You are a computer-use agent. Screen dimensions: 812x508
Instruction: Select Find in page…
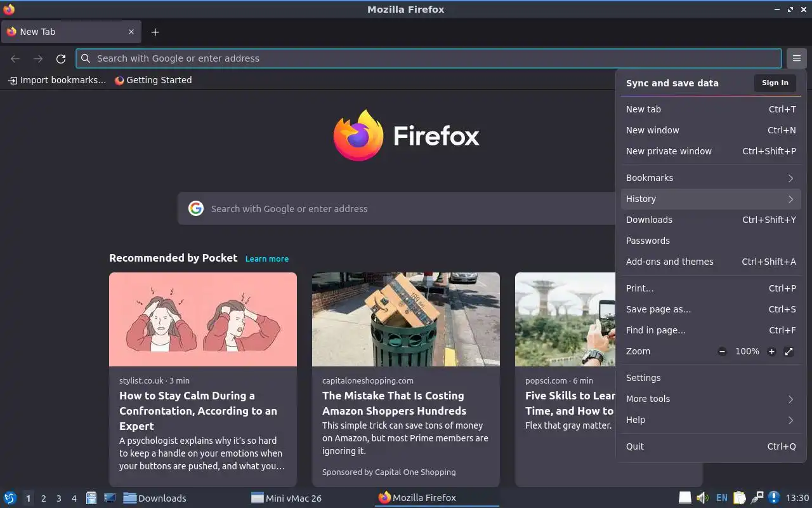710,330
